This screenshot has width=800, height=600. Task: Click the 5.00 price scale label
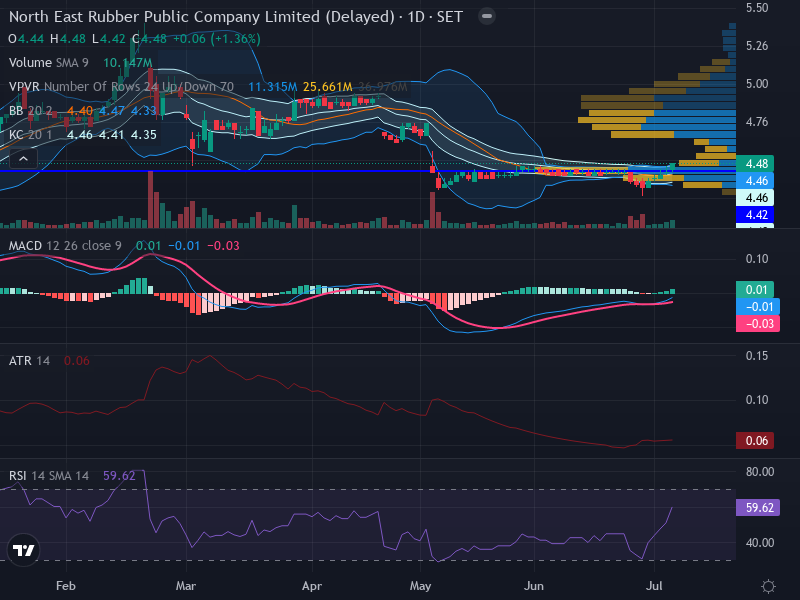tap(757, 84)
